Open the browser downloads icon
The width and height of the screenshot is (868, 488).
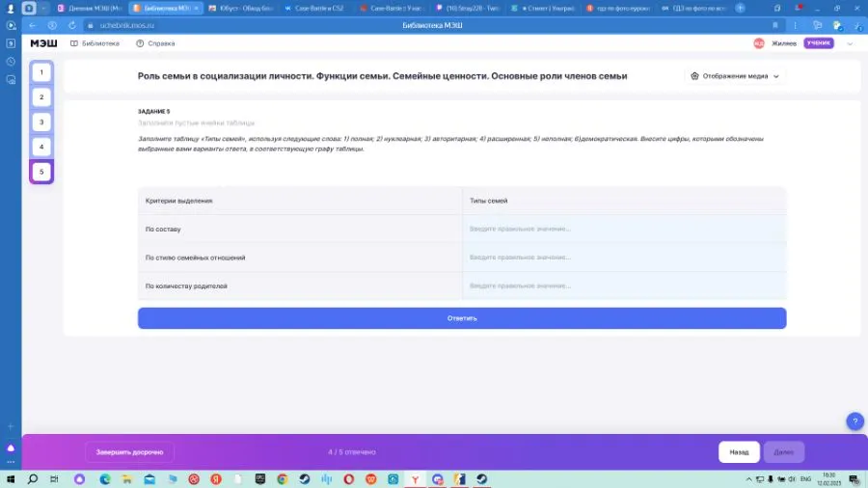858,25
